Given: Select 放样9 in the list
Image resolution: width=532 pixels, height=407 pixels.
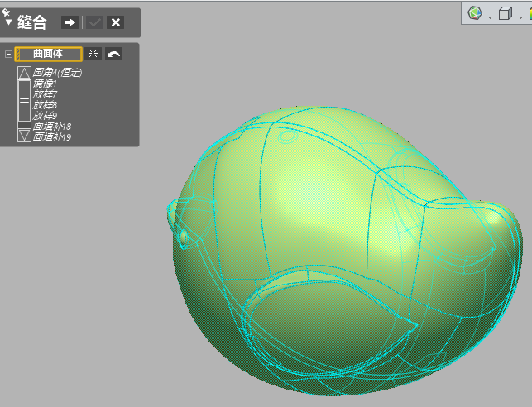Looking at the screenshot, I should [x=46, y=116].
